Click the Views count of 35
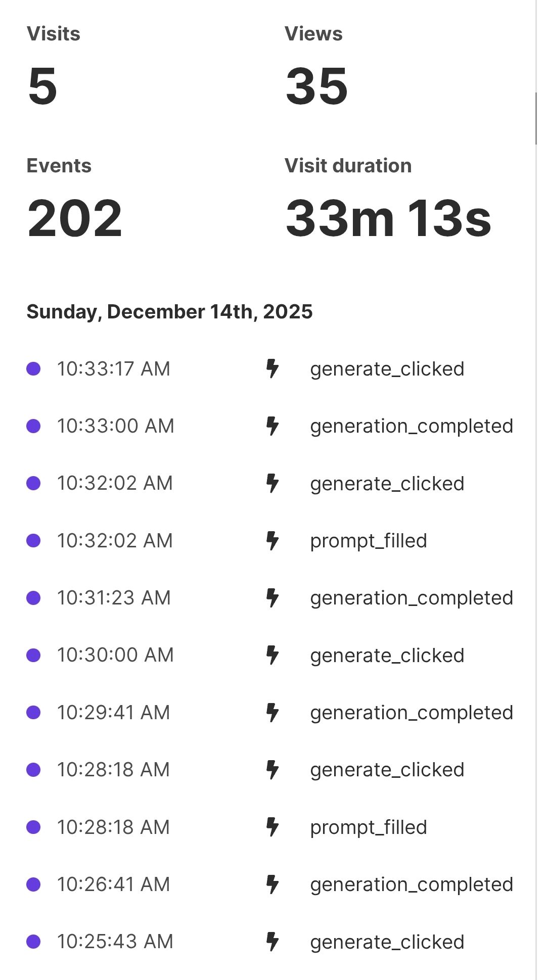Viewport: 546px width, 980px height. click(316, 86)
